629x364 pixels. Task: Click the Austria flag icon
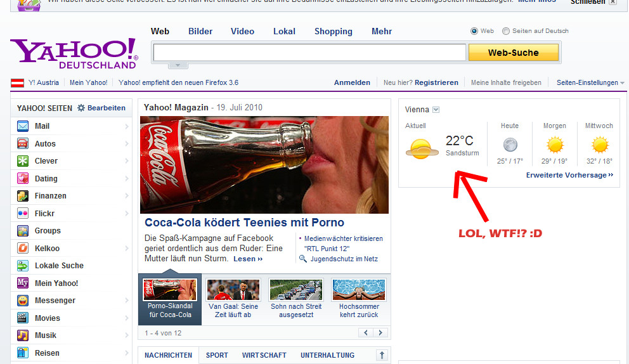[x=17, y=82]
